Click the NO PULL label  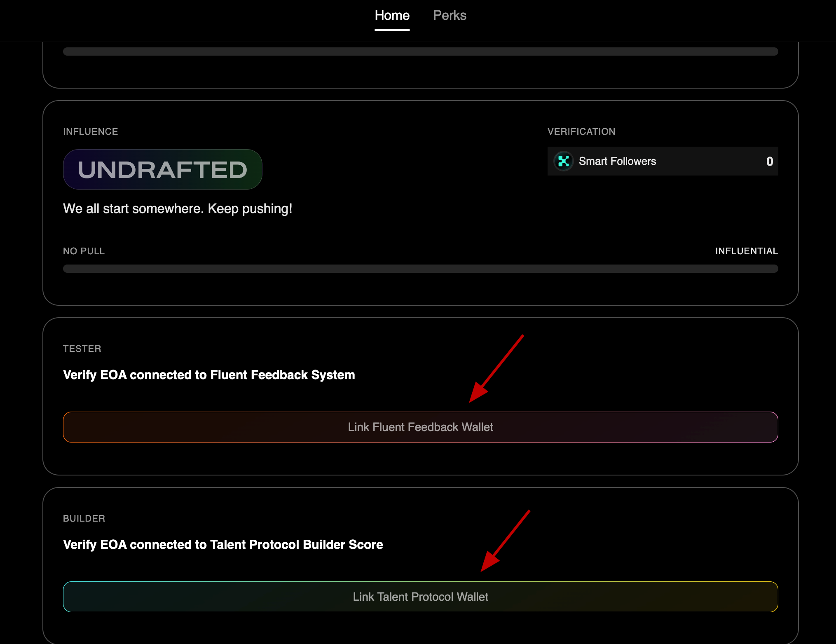tap(84, 251)
